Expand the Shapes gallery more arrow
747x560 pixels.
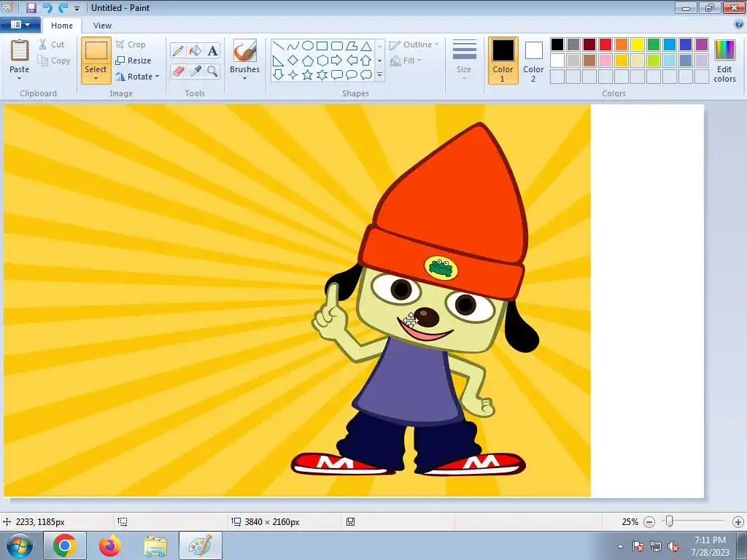[x=379, y=75]
